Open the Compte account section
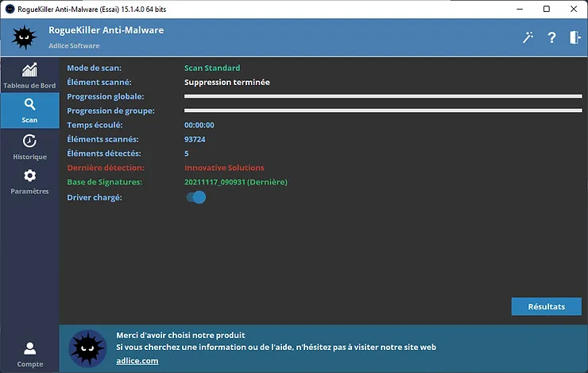The image size is (588, 373). 29,354
